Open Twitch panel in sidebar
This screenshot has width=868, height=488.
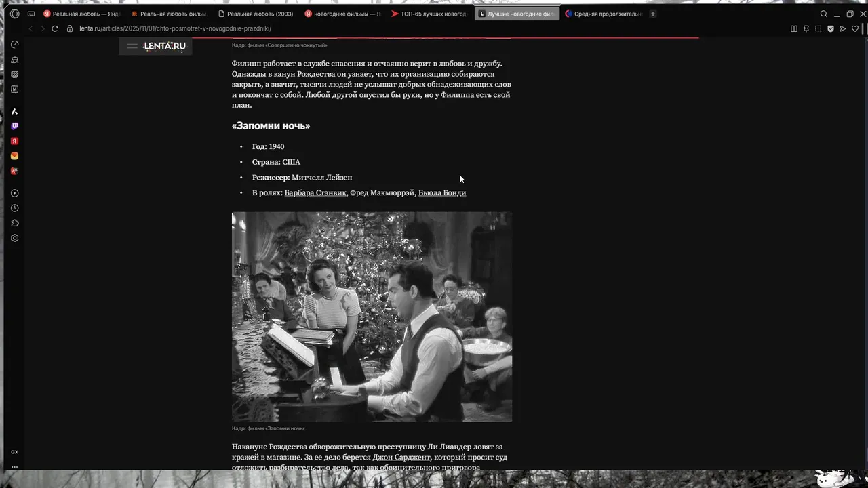pos(14,126)
